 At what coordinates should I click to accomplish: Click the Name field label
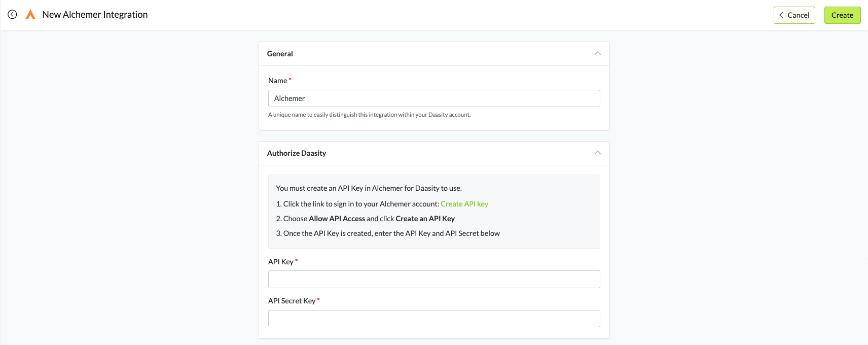click(x=277, y=81)
